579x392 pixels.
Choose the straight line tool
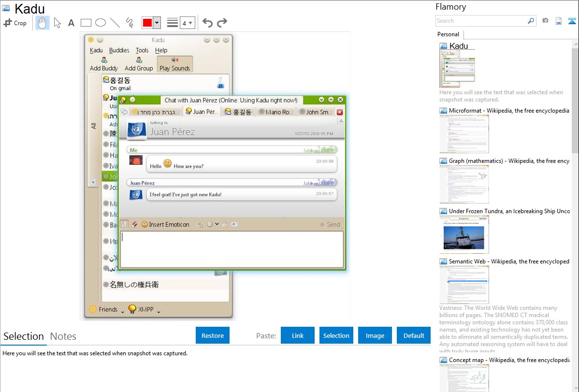[x=115, y=23]
